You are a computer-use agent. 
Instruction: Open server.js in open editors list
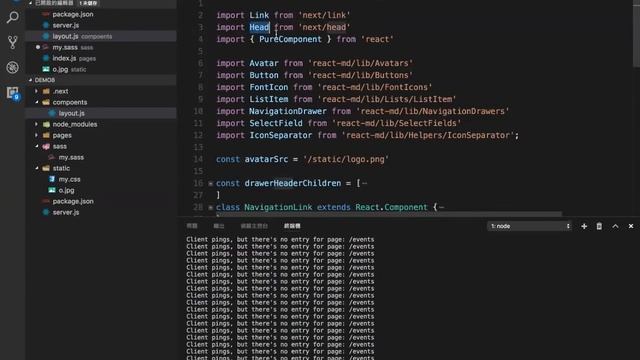[x=102, y=25]
